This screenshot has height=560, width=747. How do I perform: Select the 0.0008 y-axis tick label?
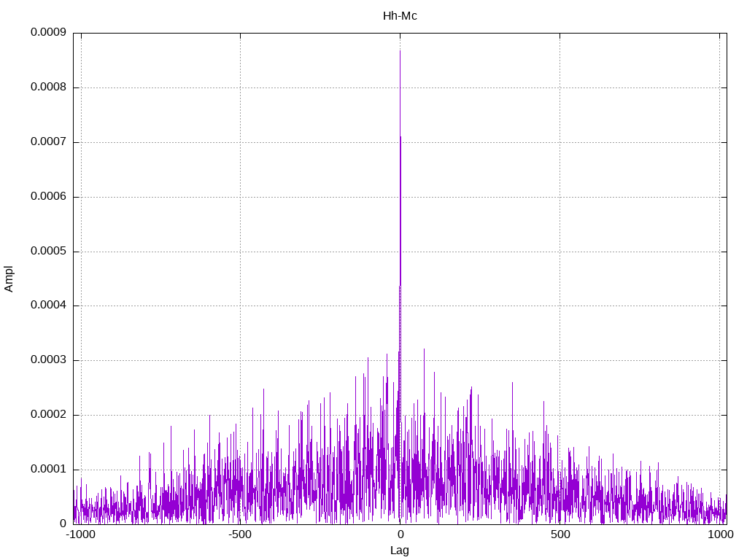[x=48, y=87]
